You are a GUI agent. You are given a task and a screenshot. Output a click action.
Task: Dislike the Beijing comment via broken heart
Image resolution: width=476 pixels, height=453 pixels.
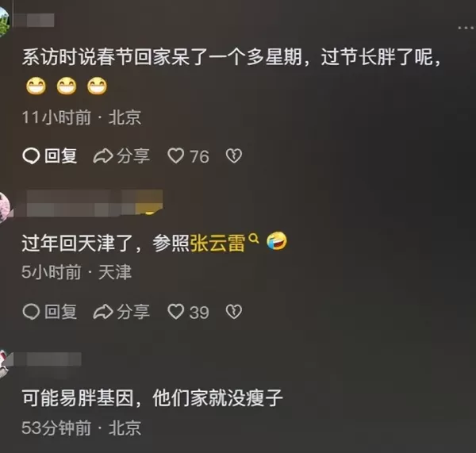pyautogui.click(x=234, y=155)
